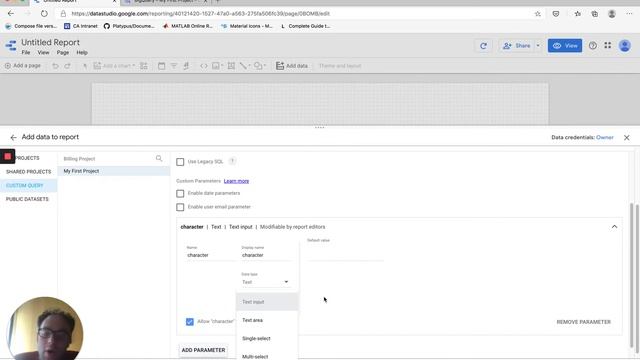Viewport: 640px width, 360px height.
Task: Click the blue View button
Action: [x=565, y=46]
